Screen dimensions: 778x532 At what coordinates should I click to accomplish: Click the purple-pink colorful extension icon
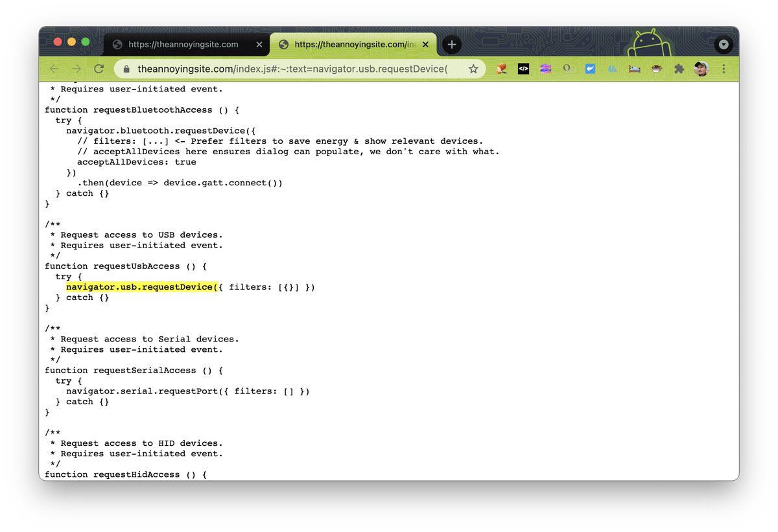[545, 68]
